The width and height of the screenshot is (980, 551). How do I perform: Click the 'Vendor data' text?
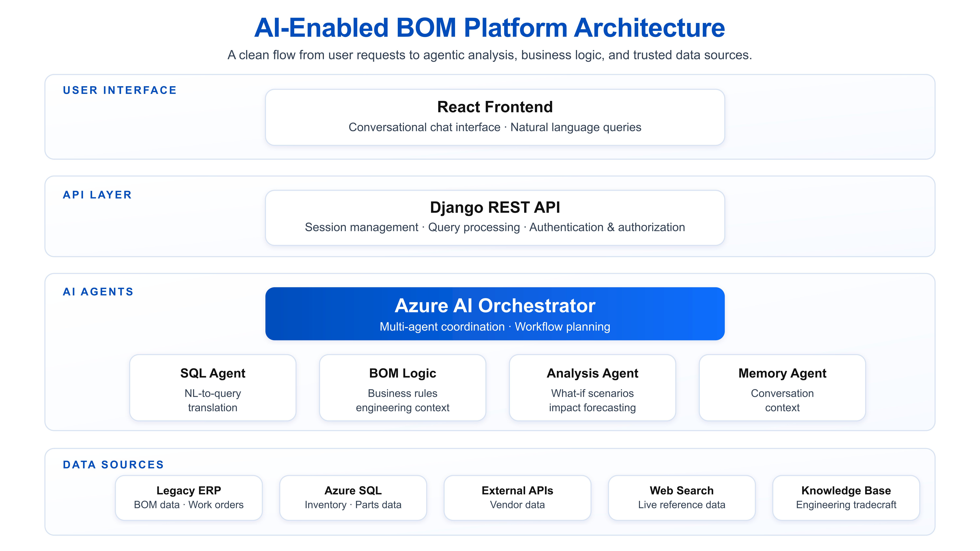[517, 505]
